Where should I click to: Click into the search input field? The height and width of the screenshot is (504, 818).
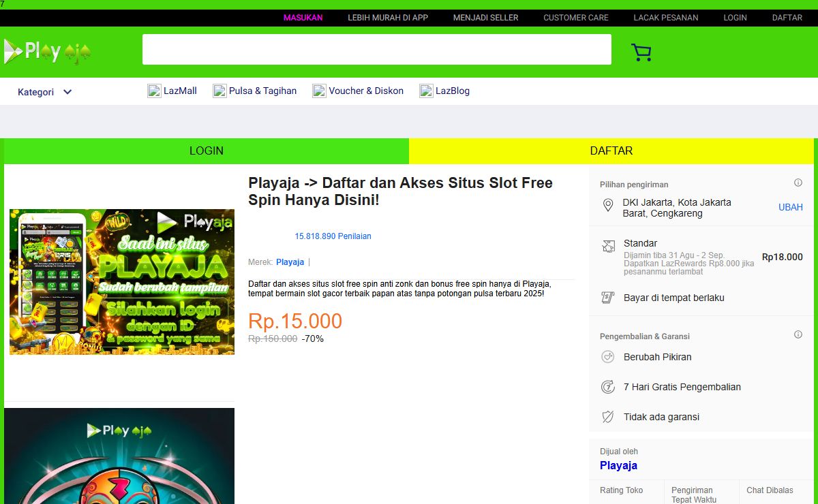377,50
